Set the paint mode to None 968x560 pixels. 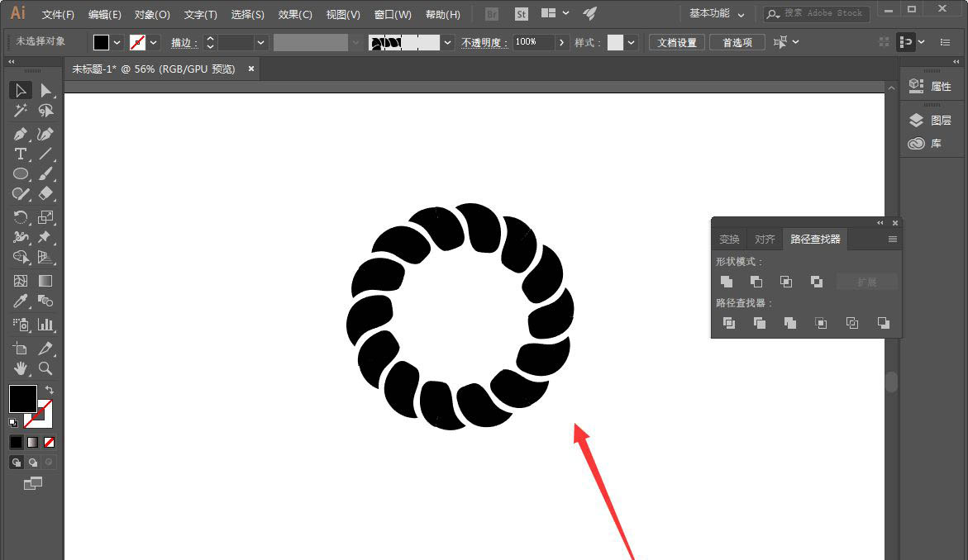pyautogui.click(x=49, y=442)
